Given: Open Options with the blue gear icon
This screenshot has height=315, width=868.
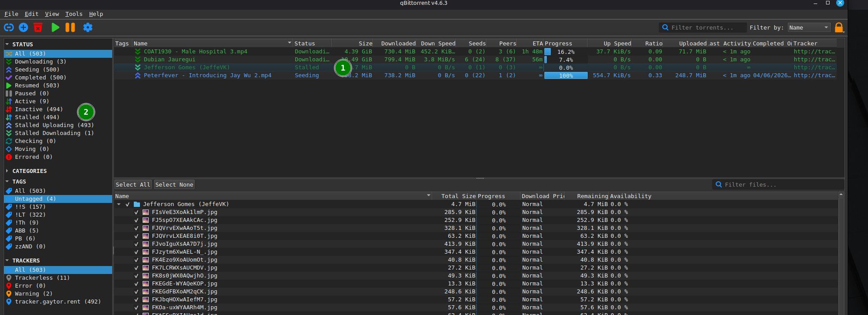Looking at the screenshot, I should (88, 27).
